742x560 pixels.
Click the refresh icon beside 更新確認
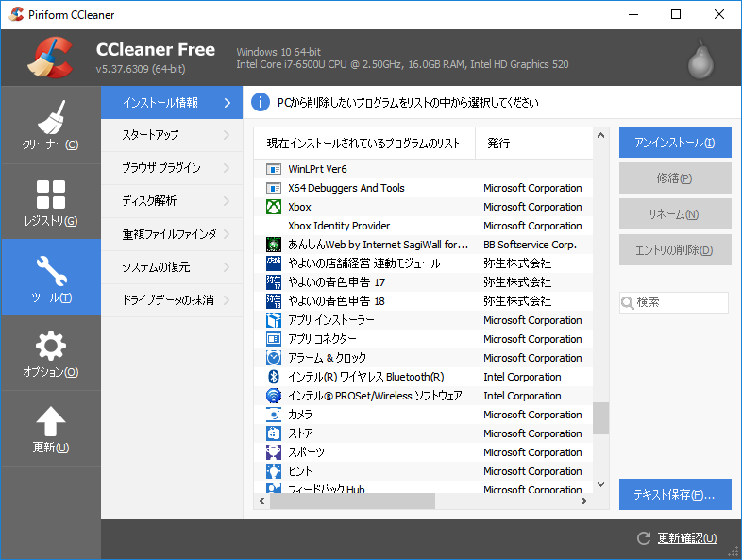point(644,538)
